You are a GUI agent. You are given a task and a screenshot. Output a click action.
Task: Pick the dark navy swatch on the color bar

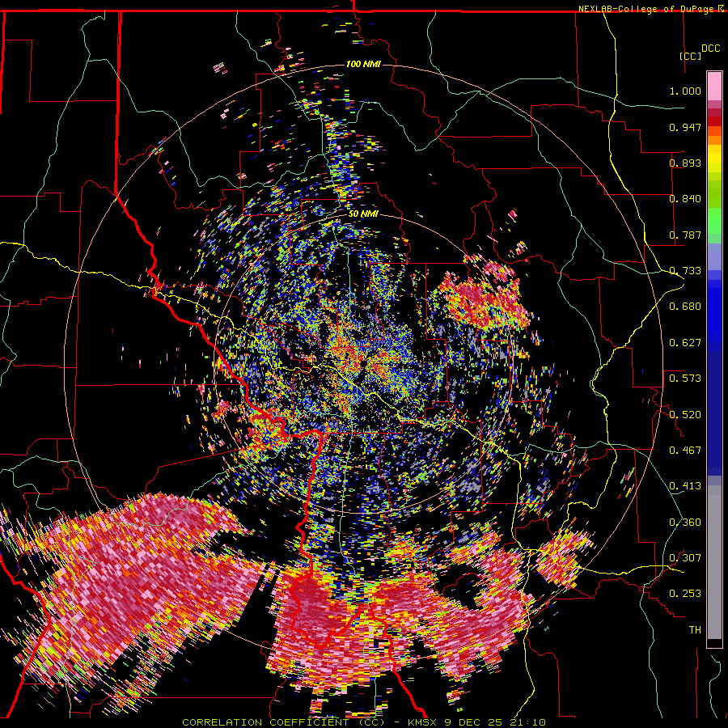click(714, 413)
